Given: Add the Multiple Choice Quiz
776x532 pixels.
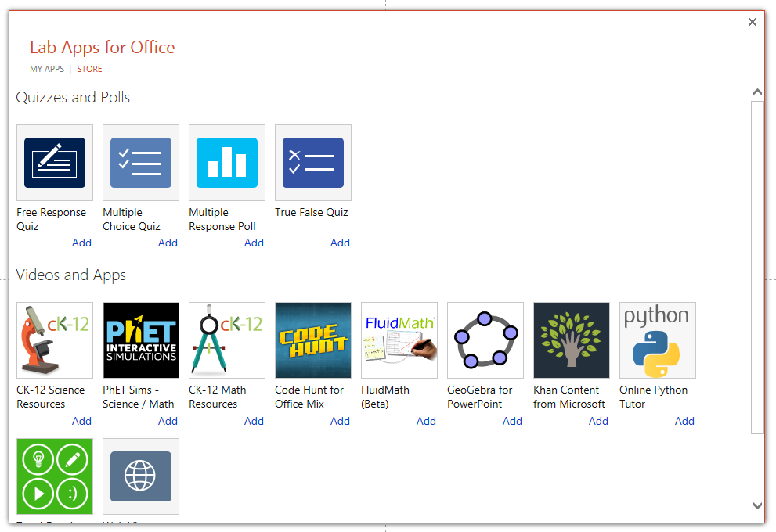Looking at the screenshot, I should coord(168,243).
